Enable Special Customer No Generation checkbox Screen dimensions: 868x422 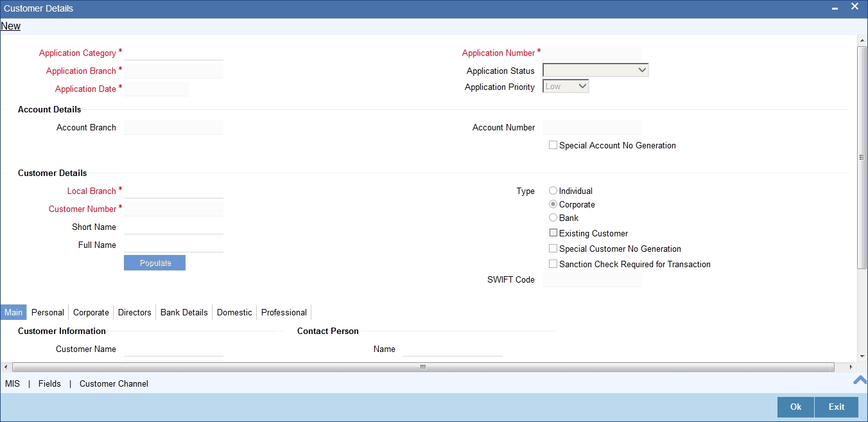(x=553, y=249)
